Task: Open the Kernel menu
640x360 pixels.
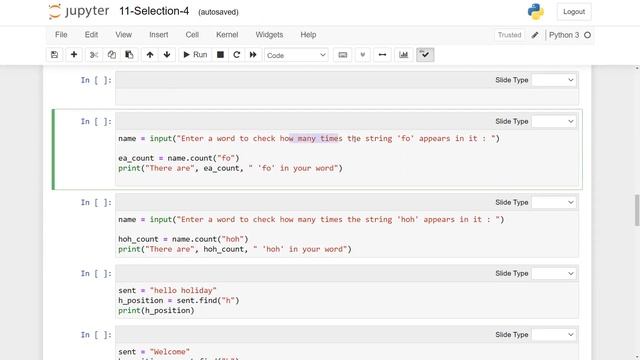Action: pyautogui.click(x=227, y=35)
